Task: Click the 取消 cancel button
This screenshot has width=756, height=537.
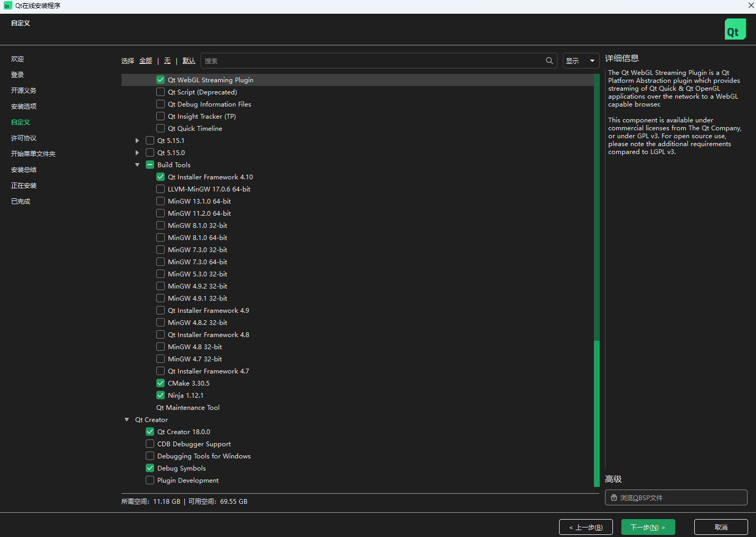Action: point(721,527)
